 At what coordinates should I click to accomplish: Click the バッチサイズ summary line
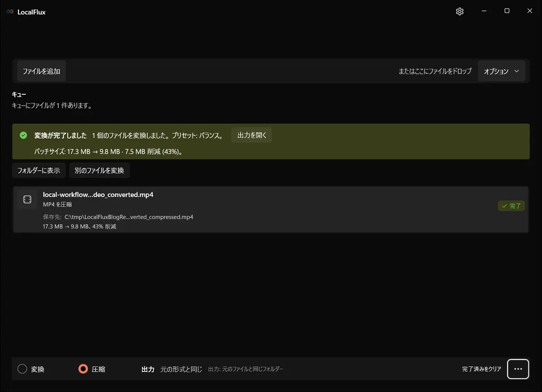click(108, 152)
